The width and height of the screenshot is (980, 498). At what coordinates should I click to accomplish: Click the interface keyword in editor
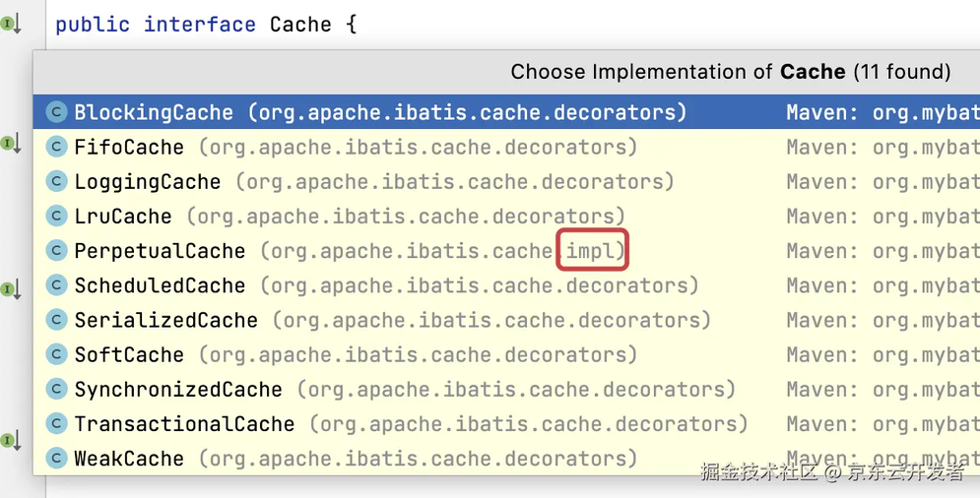[x=200, y=25]
